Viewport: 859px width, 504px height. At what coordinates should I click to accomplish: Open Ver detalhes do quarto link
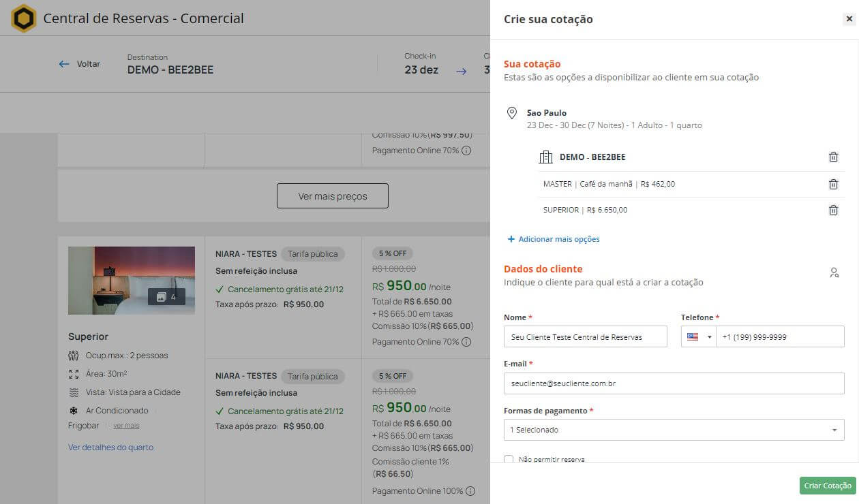(110, 447)
